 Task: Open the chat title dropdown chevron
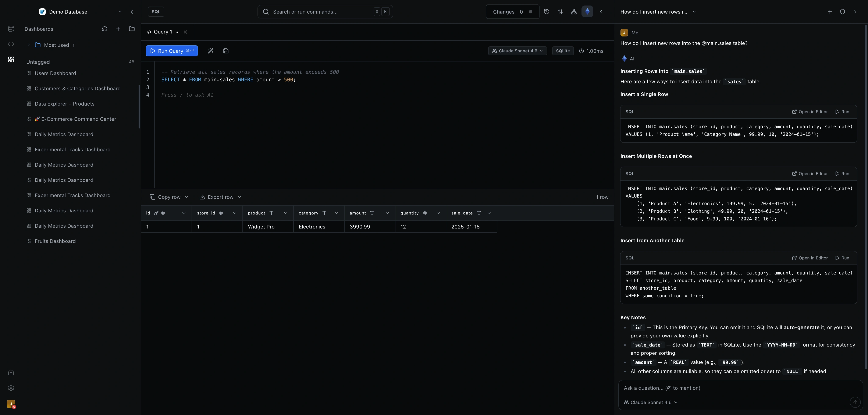[694, 12]
